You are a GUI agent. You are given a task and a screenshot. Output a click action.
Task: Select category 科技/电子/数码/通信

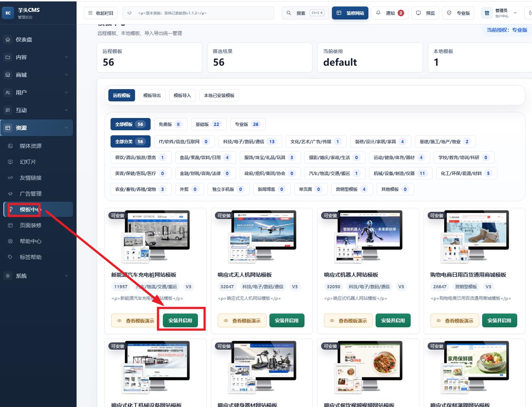pyautogui.click(x=251, y=142)
